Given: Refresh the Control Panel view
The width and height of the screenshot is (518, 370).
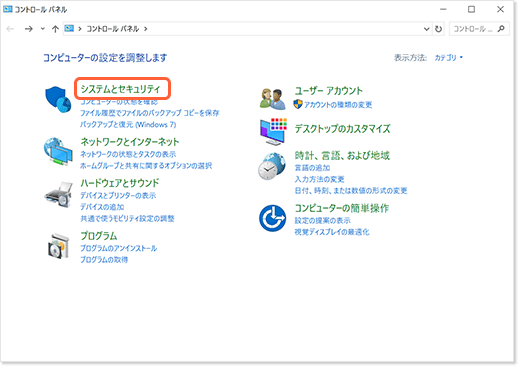Looking at the screenshot, I should pos(439,29).
